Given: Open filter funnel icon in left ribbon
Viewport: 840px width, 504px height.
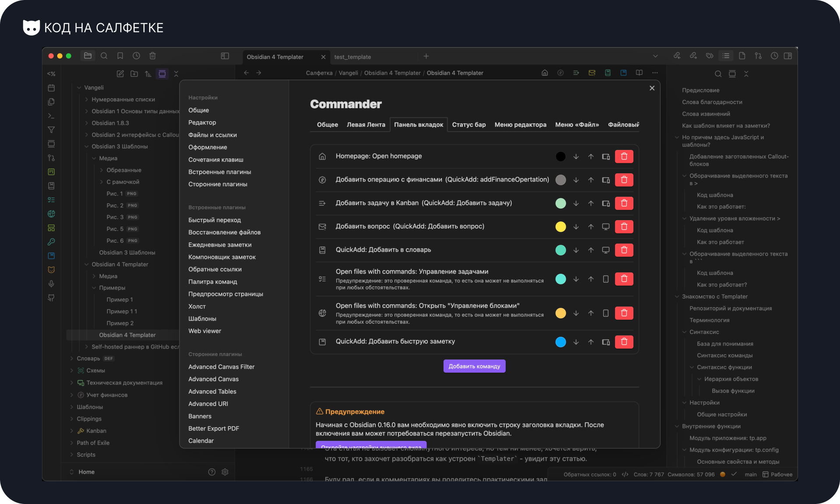Looking at the screenshot, I should pyautogui.click(x=51, y=129).
